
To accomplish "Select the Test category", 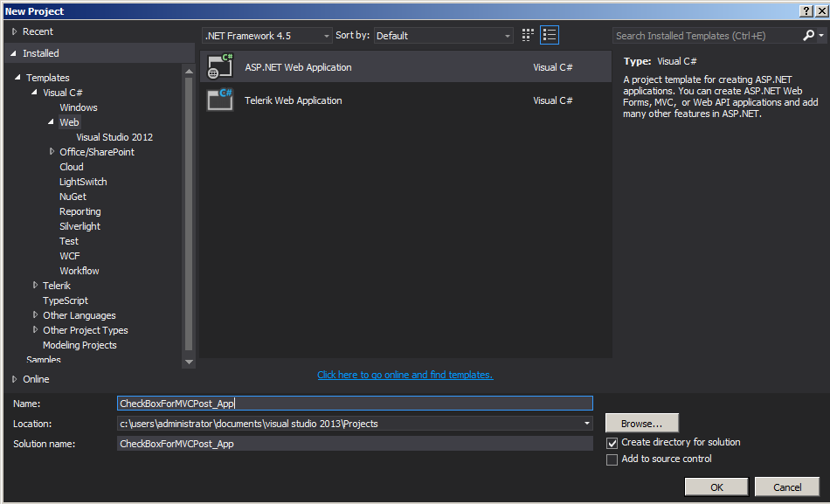I will pos(69,241).
